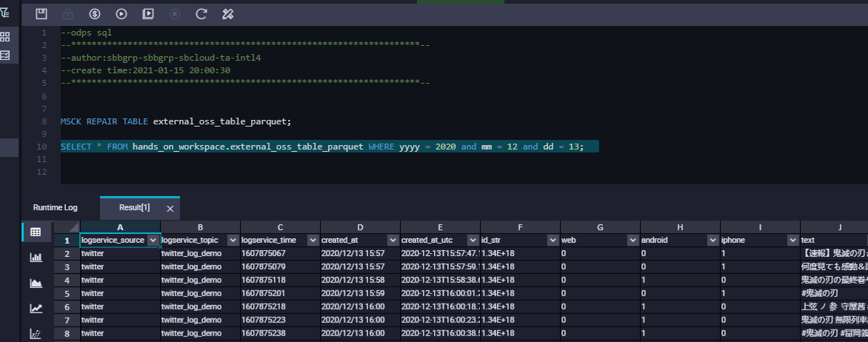Image resolution: width=868 pixels, height=342 pixels.
Task: Click the lock icon in the editor toolbar
Action: click(67, 14)
